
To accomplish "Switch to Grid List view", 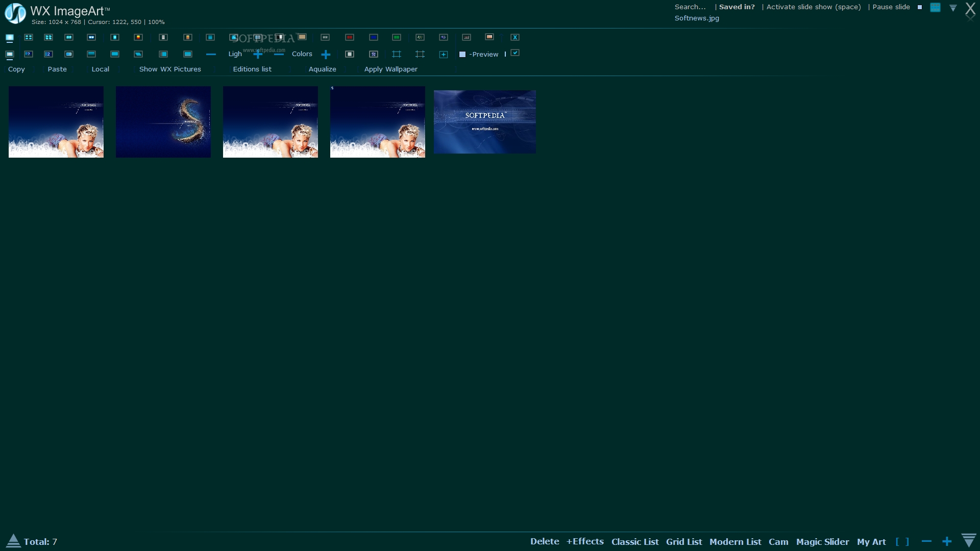I will pos(684,542).
